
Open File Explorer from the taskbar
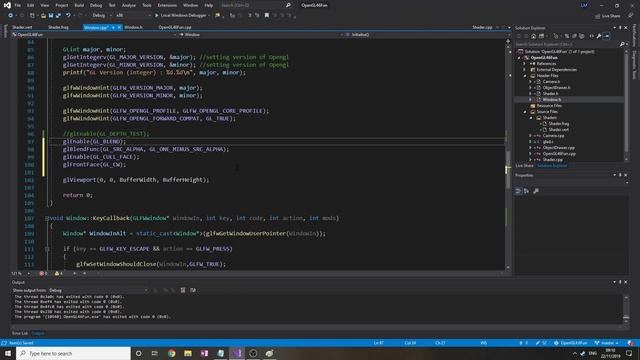(188, 353)
